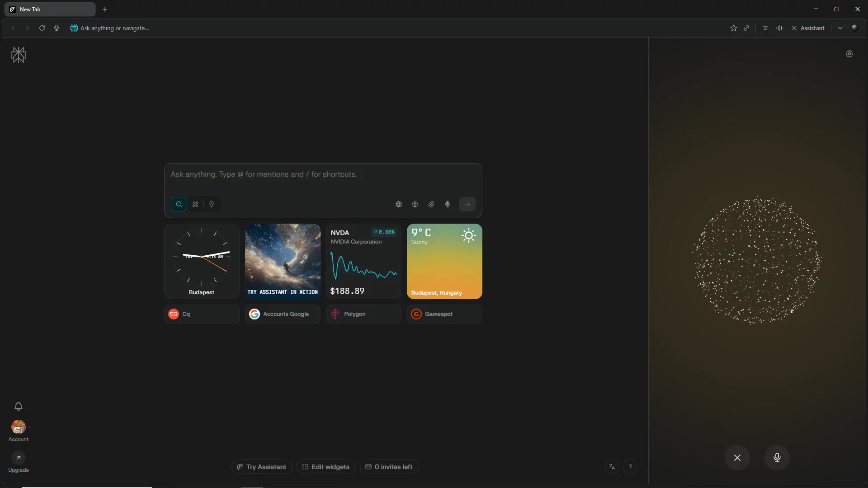
Task: Click the Try Assistant button
Action: (262, 467)
